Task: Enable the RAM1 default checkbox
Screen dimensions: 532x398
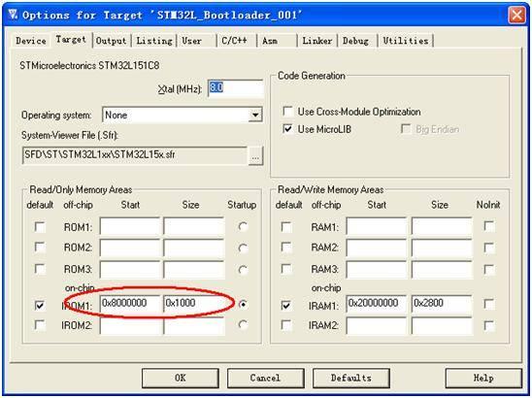Action: click(x=286, y=226)
